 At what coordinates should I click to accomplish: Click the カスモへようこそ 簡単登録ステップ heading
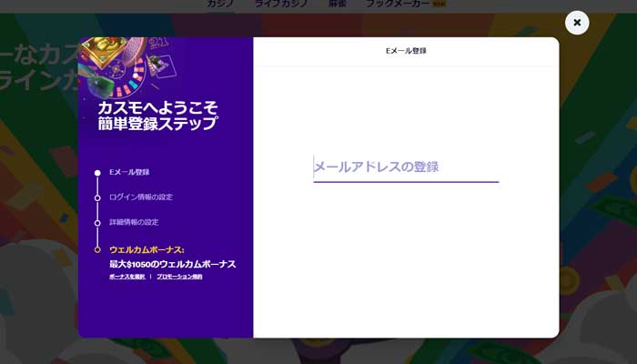[x=157, y=116]
